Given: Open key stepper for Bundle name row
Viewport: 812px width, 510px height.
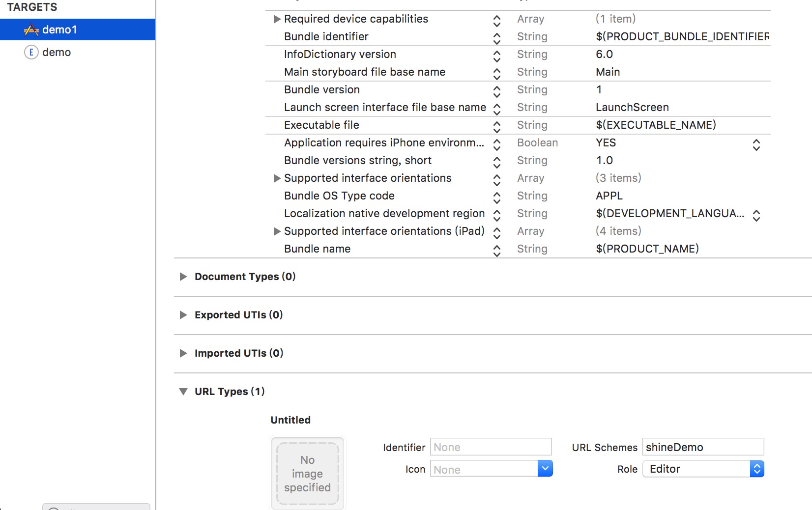Looking at the screenshot, I should [x=497, y=250].
